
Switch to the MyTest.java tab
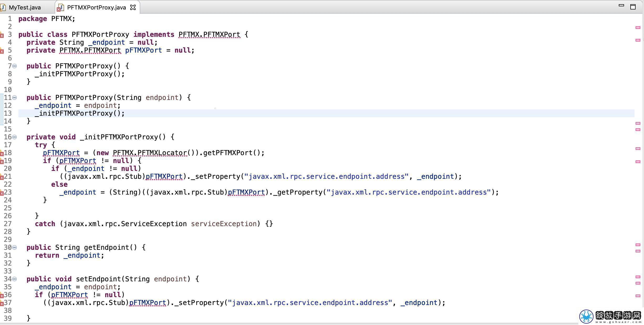pyautogui.click(x=25, y=7)
